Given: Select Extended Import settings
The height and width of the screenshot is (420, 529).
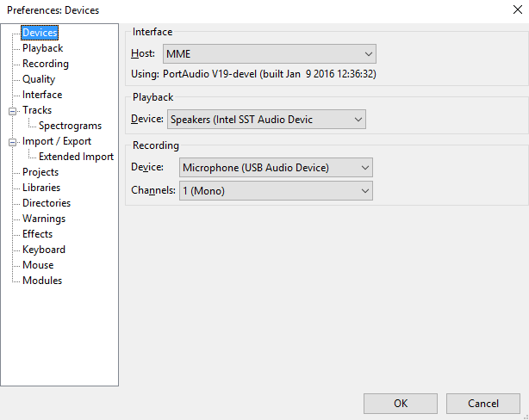Looking at the screenshot, I should click(76, 157).
